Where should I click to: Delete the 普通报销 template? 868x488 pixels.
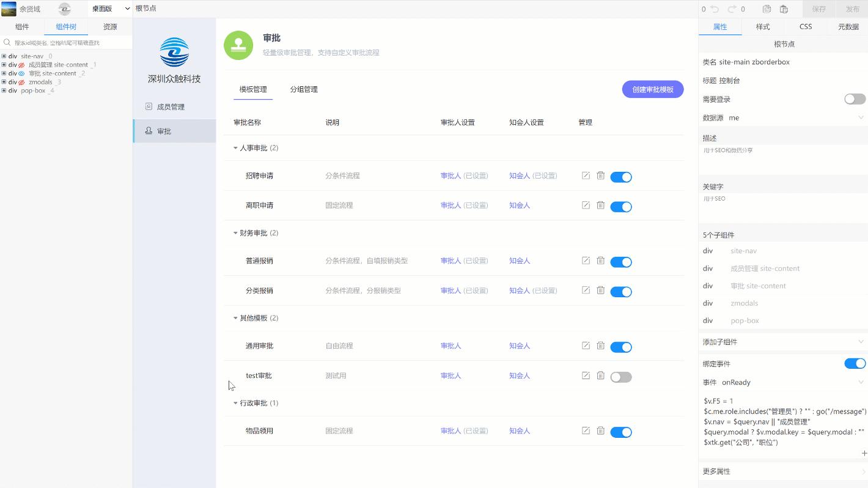point(601,261)
